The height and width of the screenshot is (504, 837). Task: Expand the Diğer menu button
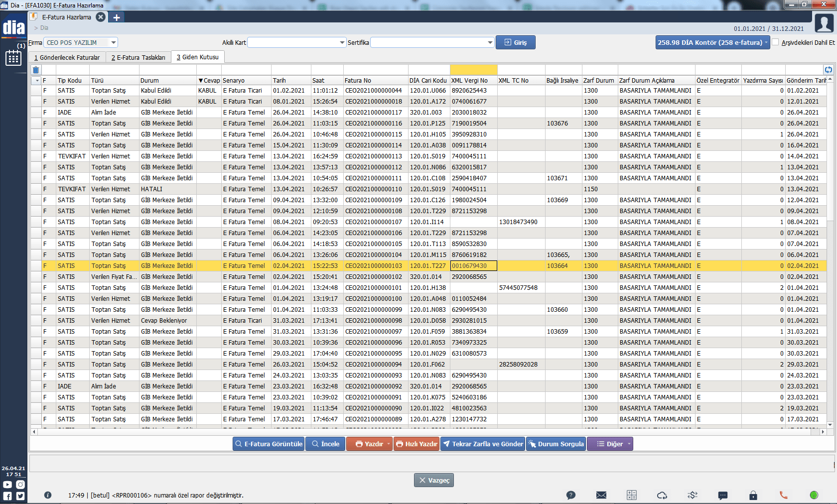[x=610, y=444]
